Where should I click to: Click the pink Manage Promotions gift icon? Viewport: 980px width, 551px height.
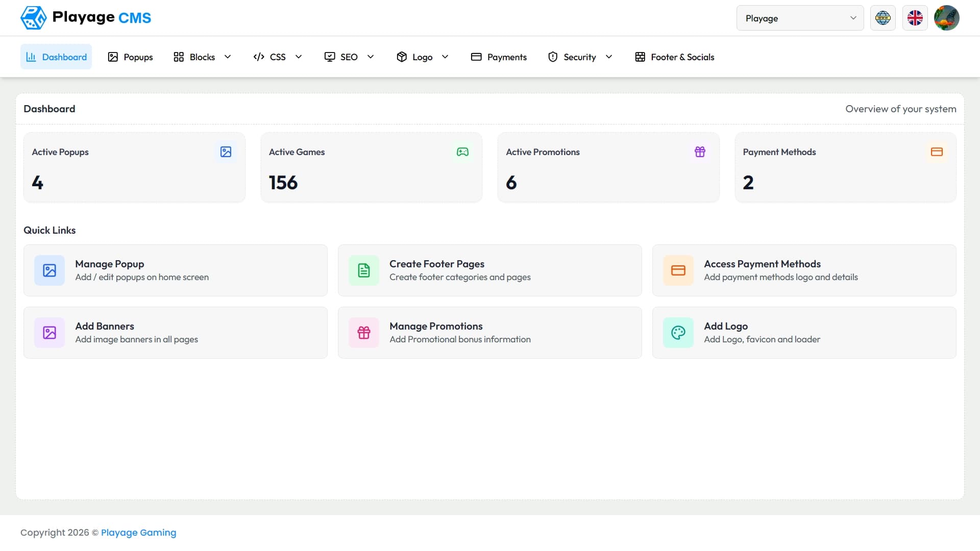tap(364, 333)
